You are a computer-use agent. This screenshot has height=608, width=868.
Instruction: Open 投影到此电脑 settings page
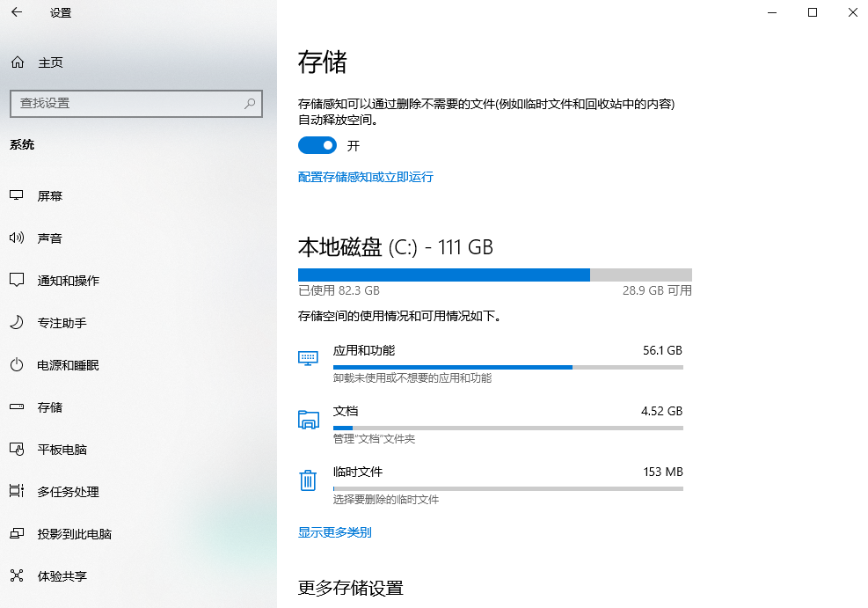[138, 534]
